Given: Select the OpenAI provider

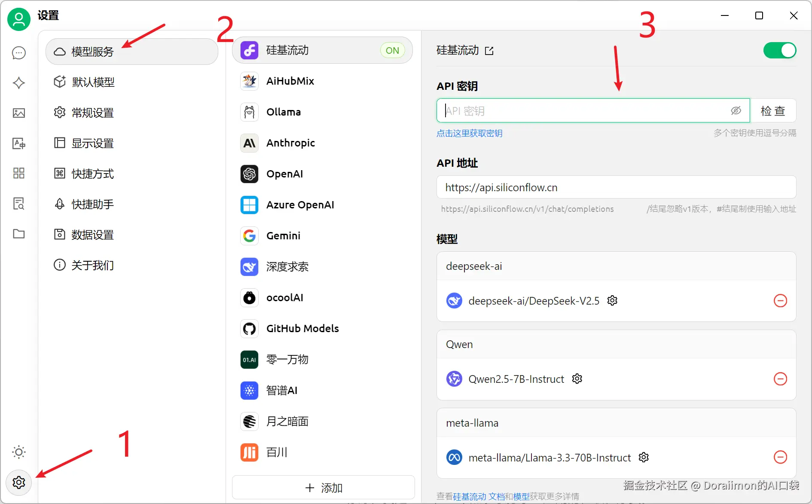Looking at the screenshot, I should pos(322,174).
